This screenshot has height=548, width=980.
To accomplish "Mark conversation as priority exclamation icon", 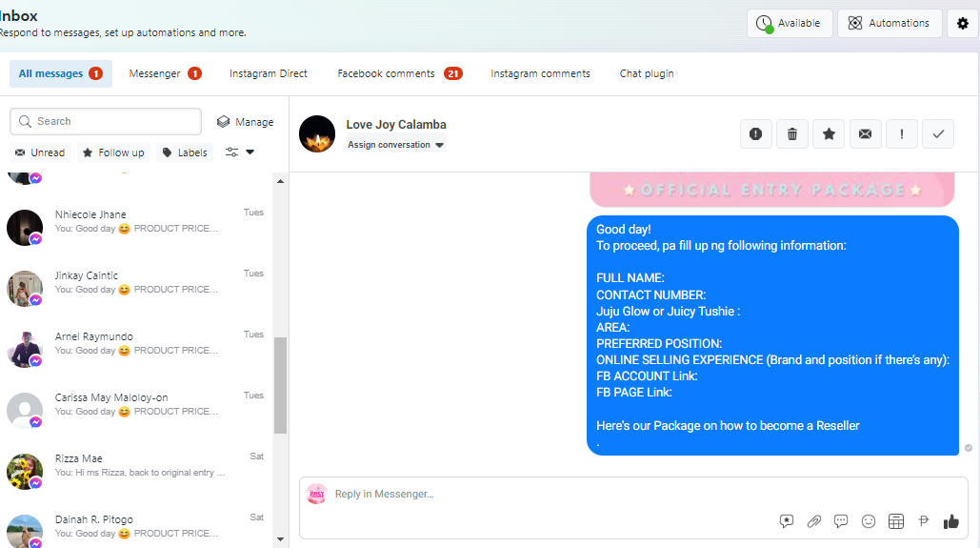I will pyautogui.click(x=902, y=133).
